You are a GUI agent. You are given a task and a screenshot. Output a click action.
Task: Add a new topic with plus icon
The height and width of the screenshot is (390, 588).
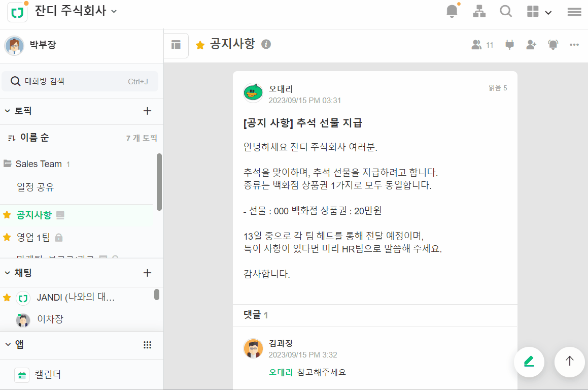[x=147, y=111]
